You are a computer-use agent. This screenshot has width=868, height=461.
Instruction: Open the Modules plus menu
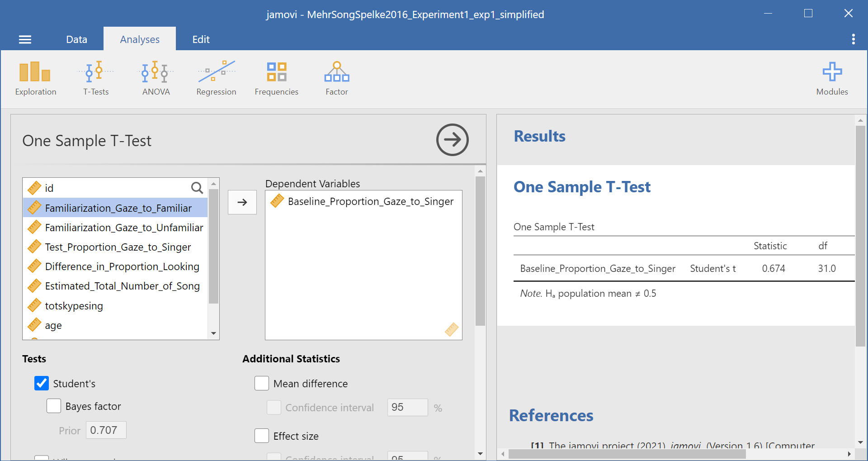click(x=831, y=78)
